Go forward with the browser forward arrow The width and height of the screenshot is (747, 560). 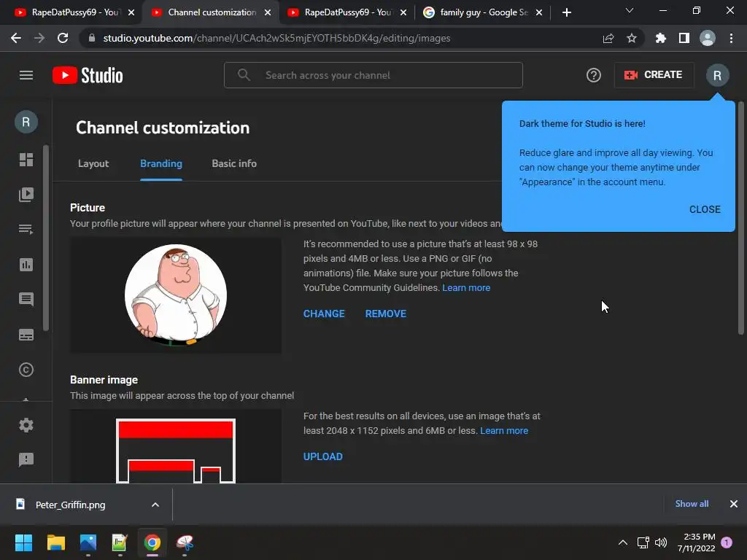pos(39,38)
